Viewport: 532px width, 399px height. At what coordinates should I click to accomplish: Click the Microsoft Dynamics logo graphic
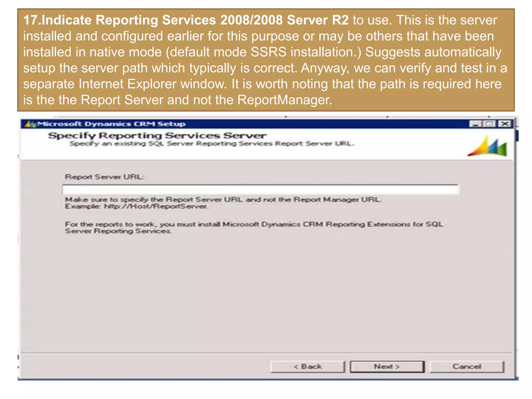coord(488,146)
